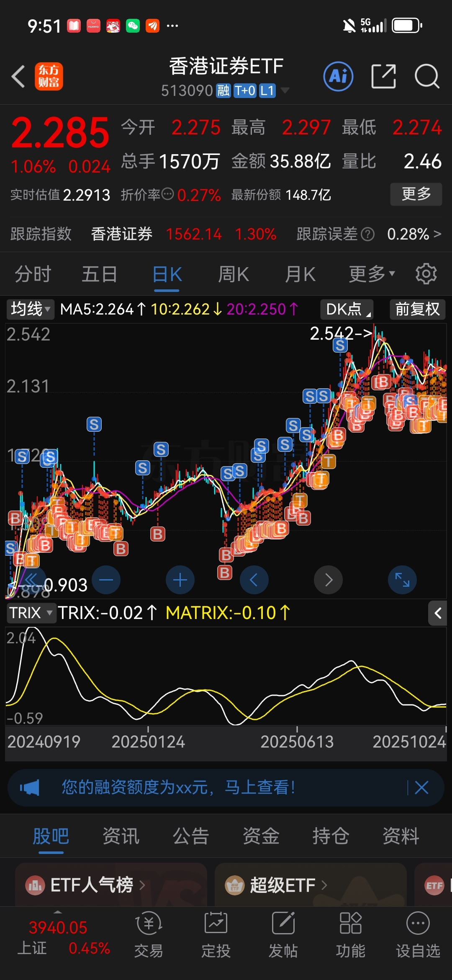Open the 东方财富 logo home icon
The width and height of the screenshot is (452, 980).
click(49, 76)
